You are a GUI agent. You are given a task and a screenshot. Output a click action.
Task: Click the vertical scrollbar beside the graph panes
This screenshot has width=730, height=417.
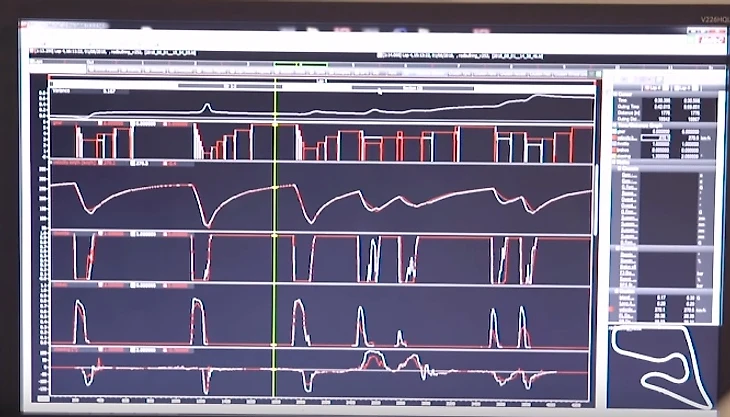pyautogui.click(x=596, y=200)
